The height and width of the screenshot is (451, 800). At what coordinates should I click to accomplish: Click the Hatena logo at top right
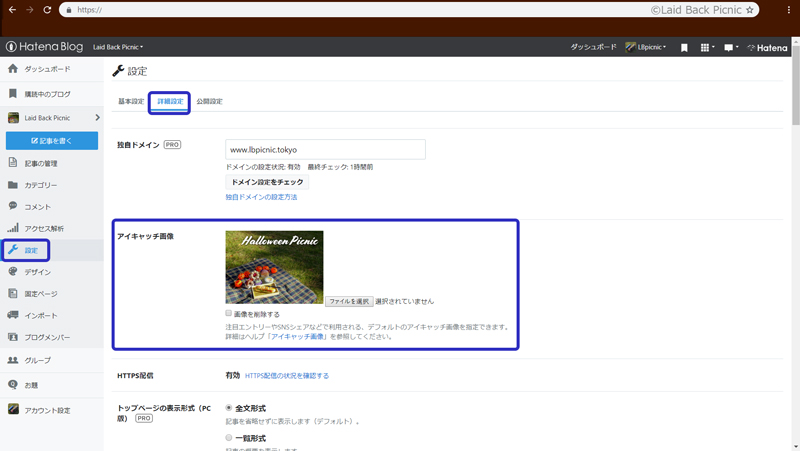click(767, 47)
